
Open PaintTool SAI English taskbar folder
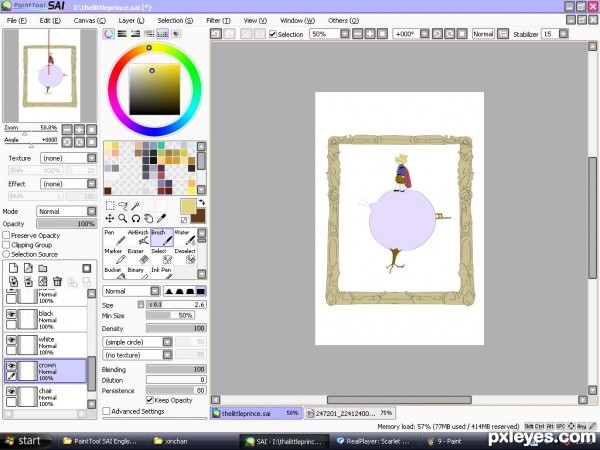pyautogui.click(x=100, y=441)
